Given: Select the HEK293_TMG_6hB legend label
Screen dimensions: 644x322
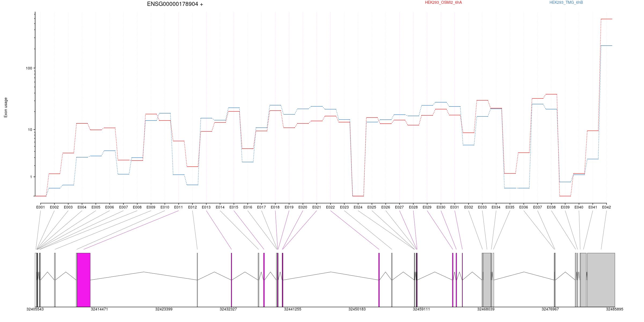Looking at the screenshot, I should [566, 2].
